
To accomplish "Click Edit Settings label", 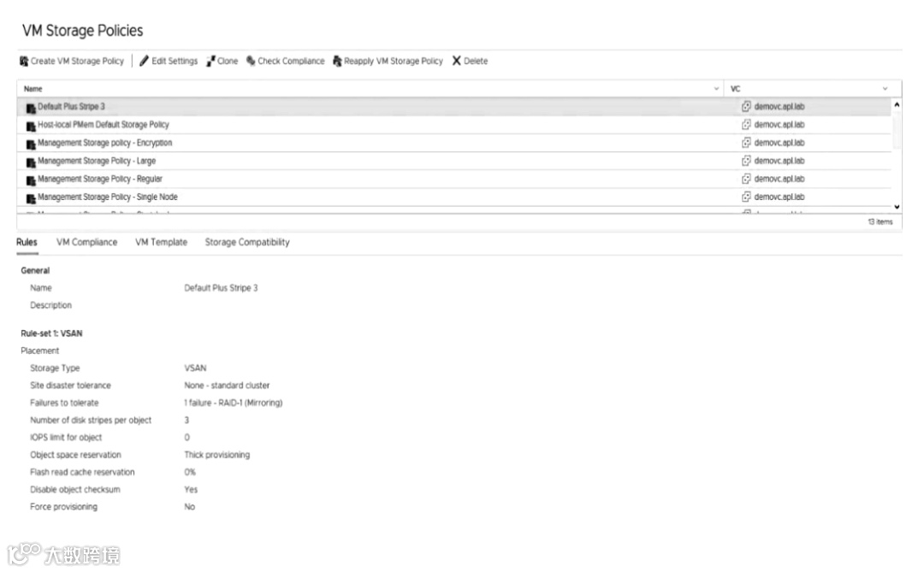I will [175, 62].
